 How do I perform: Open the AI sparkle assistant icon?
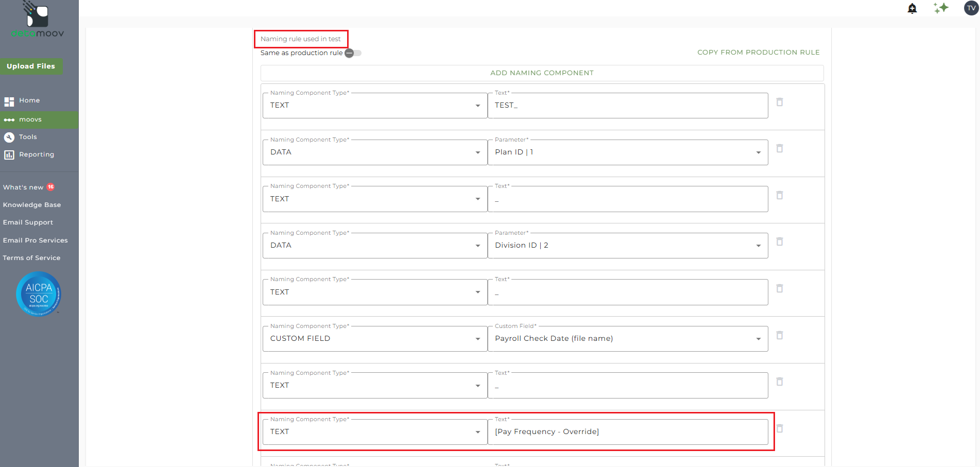941,8
